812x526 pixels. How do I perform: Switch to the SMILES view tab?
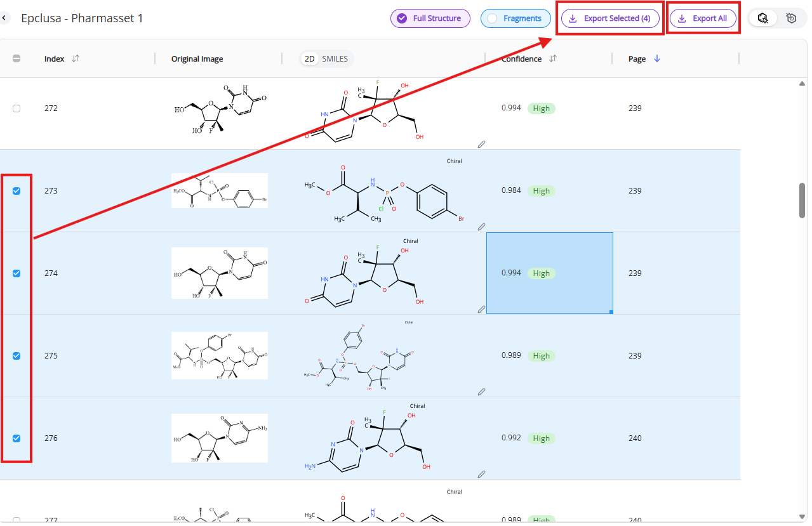pyautogui.click(x=335, y=59)
